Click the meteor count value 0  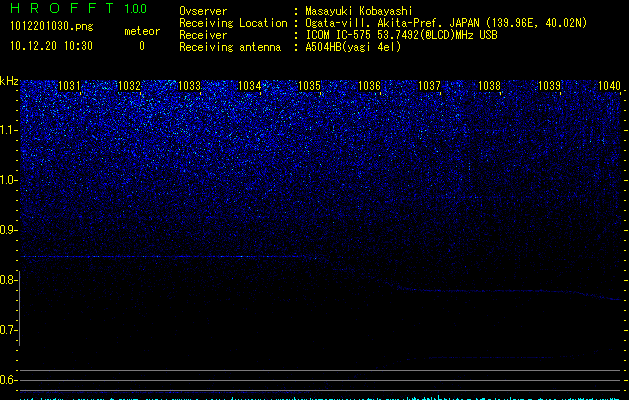(142, 46)
